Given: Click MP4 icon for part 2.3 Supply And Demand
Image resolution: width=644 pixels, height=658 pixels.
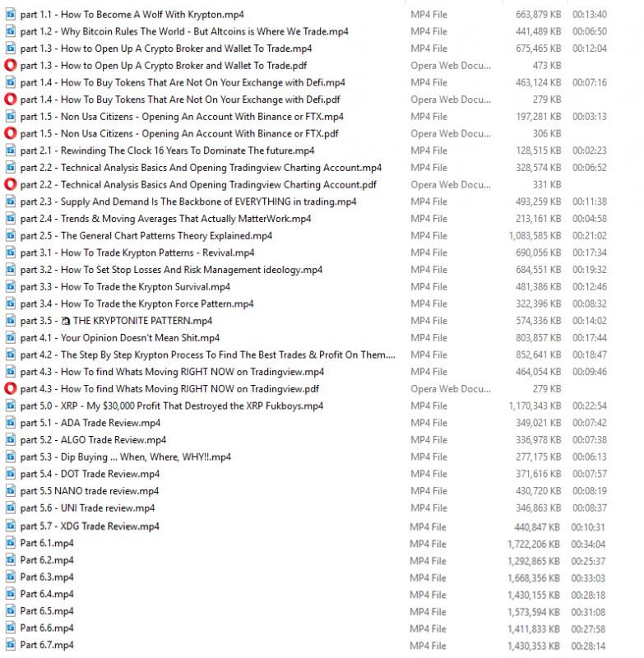Looking at the screenshot, I should coord(11,202).
